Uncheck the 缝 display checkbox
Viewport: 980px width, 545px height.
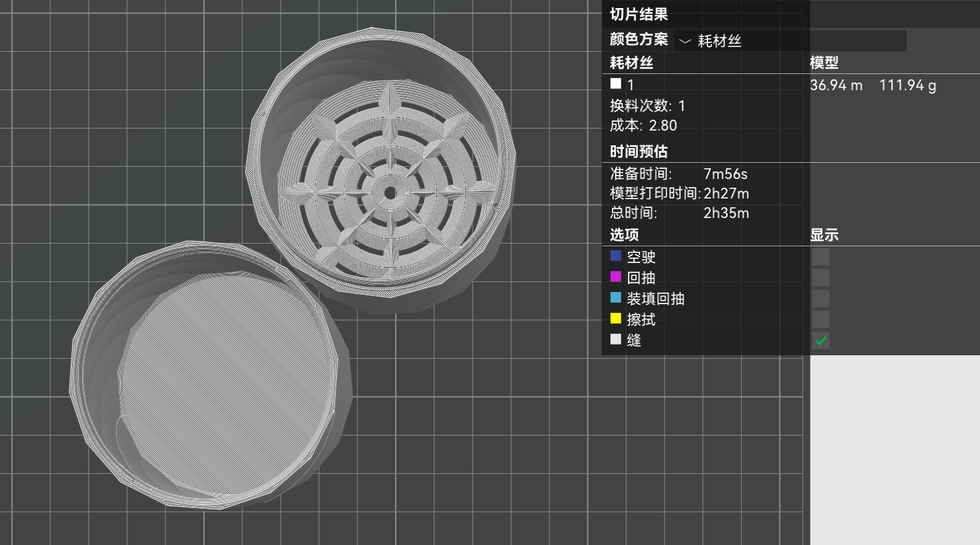pos(820,340)
